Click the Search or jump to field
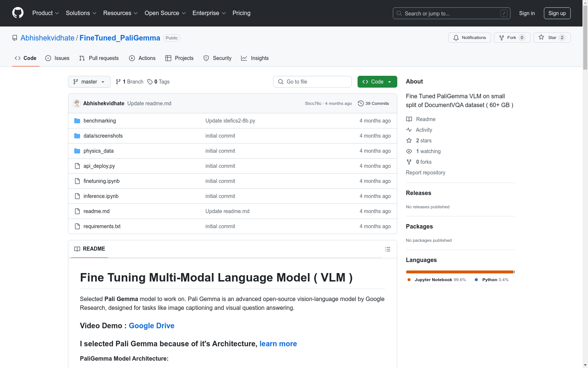The image size is (588, 368). coord(452,13)
